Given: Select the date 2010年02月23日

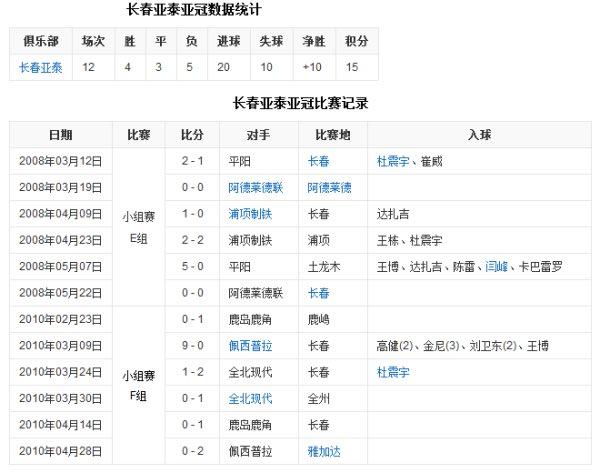Looking at the screenshot, I should [x=60, y=319].
